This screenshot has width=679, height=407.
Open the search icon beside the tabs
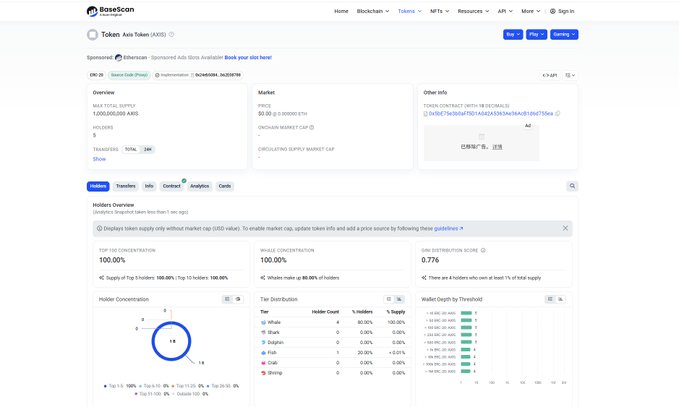coord(572,186)
